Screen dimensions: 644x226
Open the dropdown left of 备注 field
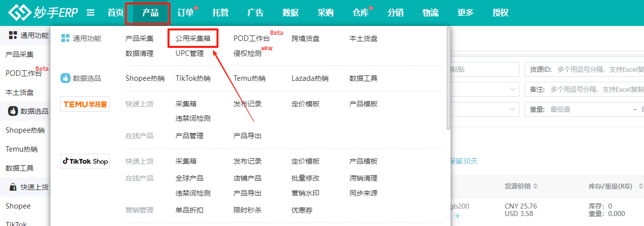(x=485, y=89)
